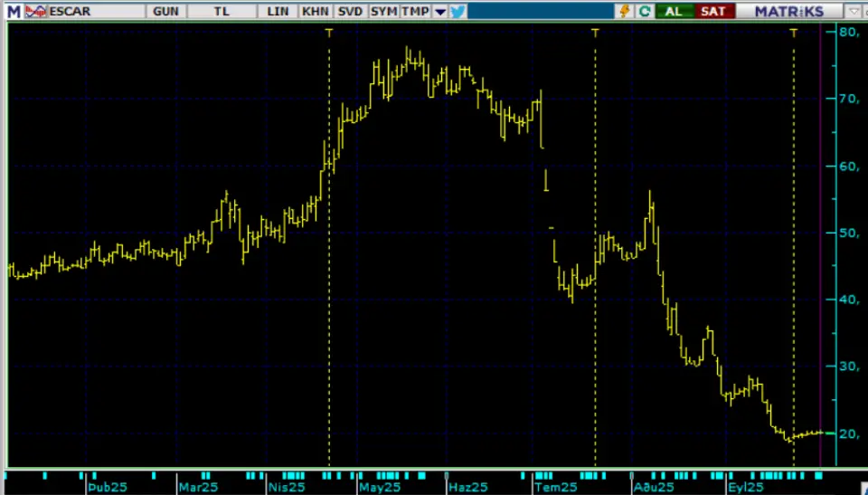Open the TL currency selector
Image resolution: width=868 pixels, height=495 pixels.
(x=222, y=11)
